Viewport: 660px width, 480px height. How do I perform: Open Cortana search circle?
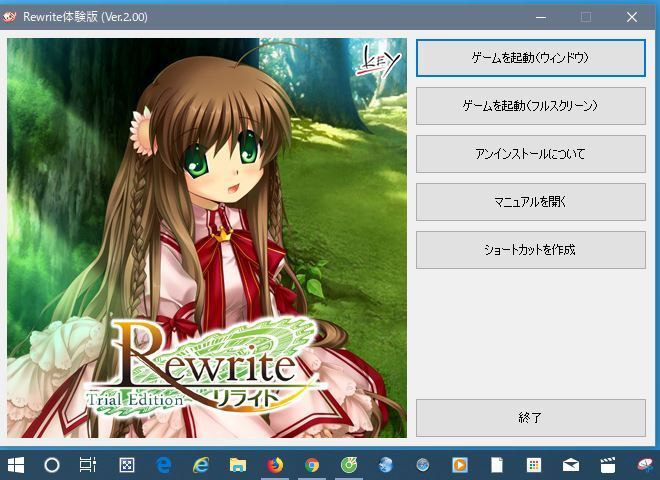(x=52, y=465)
